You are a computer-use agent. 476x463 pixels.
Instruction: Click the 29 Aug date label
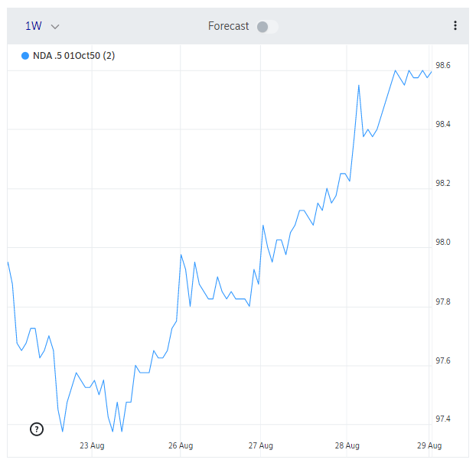[429, 445]
